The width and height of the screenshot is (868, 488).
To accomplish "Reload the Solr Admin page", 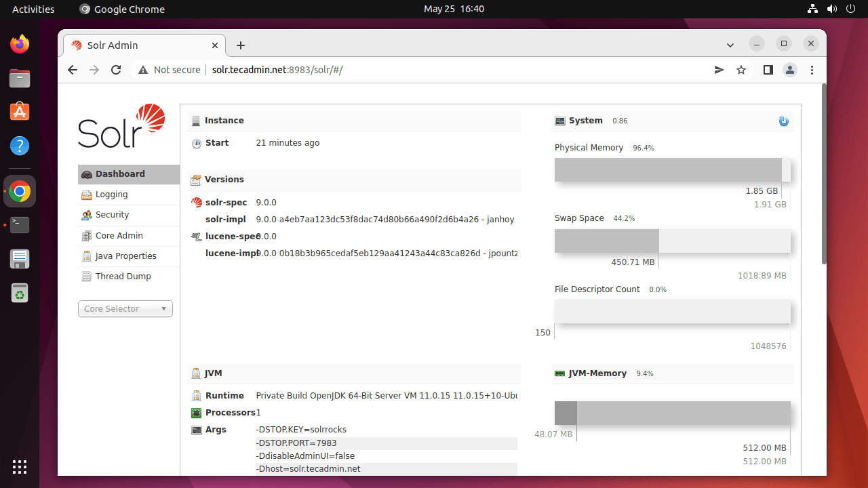I will (116, 70).
